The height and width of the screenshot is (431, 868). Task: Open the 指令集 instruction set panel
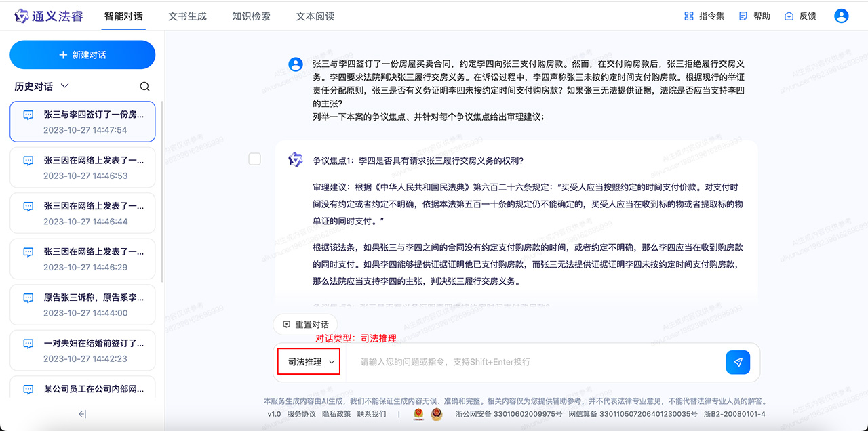(704, 16)
